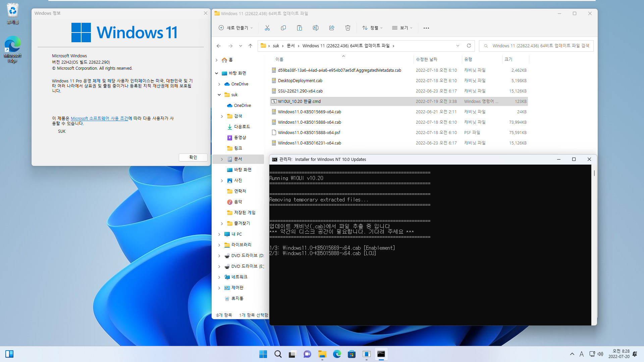Open Microsoft 소프트웨어 사용 조건 link
This screenshot has height=362, width=644.
click(x=99, y=118)
